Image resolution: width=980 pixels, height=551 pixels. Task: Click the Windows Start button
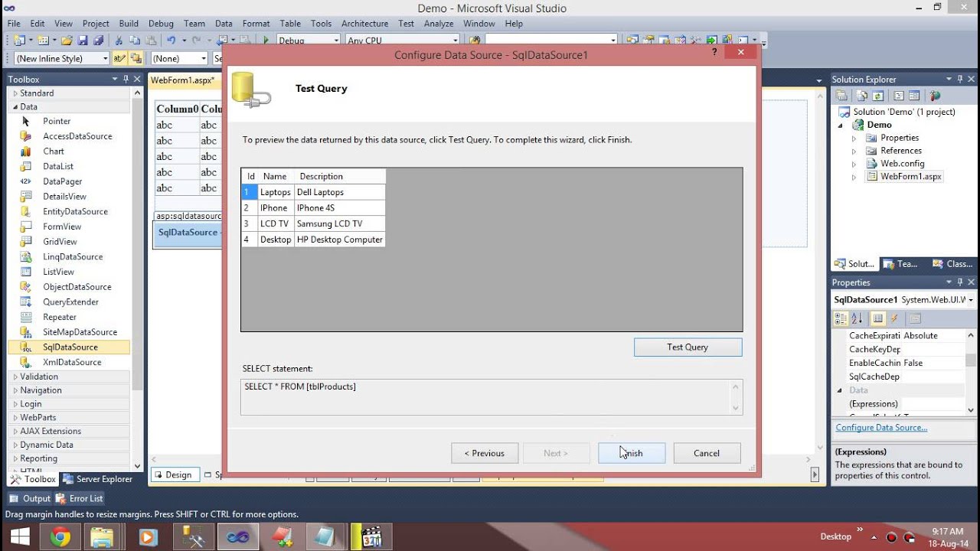[x=19, y=536]
